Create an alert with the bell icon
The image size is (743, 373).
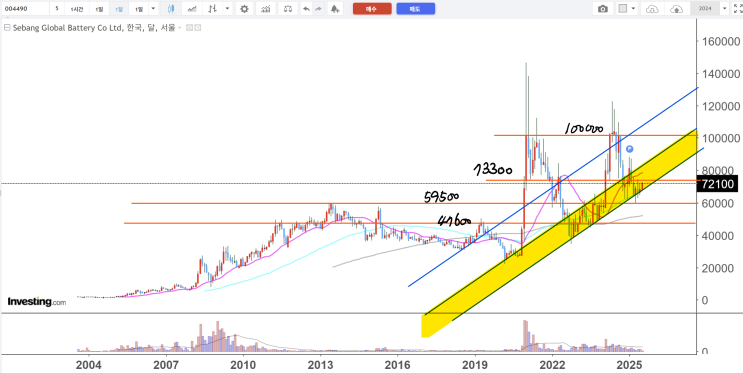click(335, 9)
